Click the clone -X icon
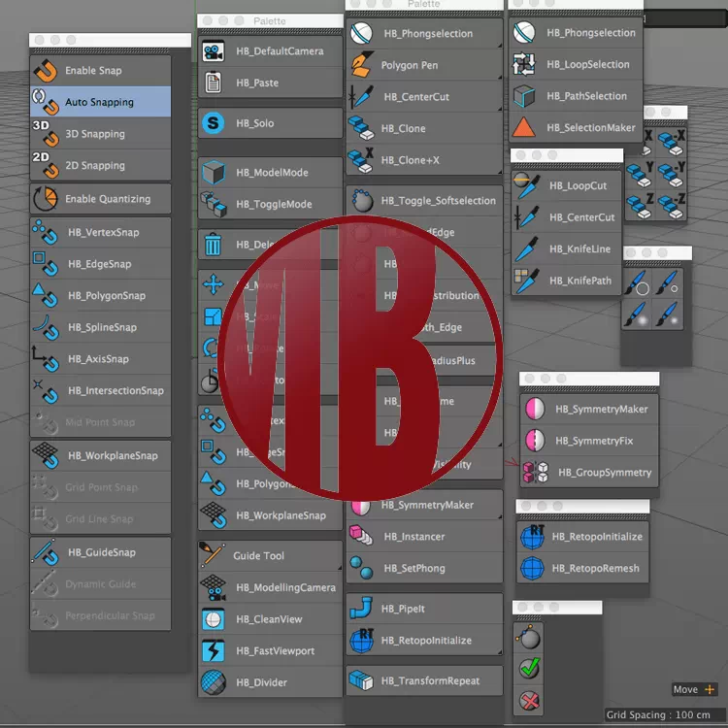The image size is (728, 728). click(672, 143)
